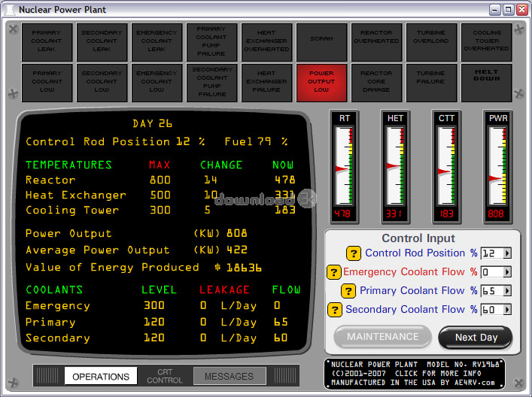Viewport: 532px width, 397px height.
Task: Click the Emergency Coolant Leak alarm indicator
Action: [x=157, y=42]
